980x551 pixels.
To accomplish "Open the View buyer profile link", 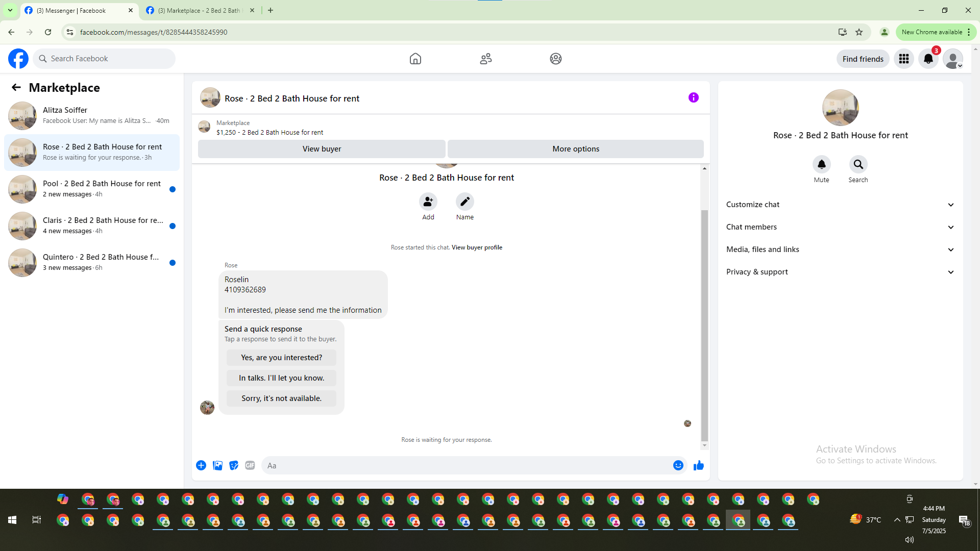I will click(477, 247).
